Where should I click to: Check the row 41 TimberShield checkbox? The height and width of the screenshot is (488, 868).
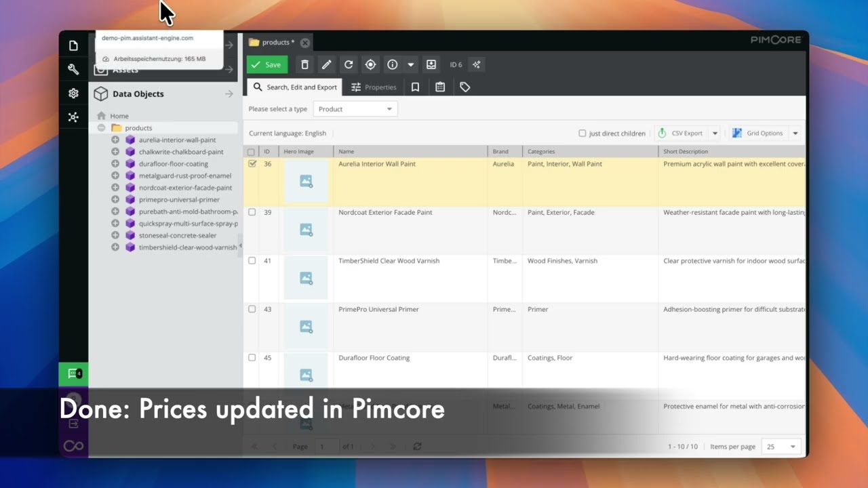coord(252,260)
